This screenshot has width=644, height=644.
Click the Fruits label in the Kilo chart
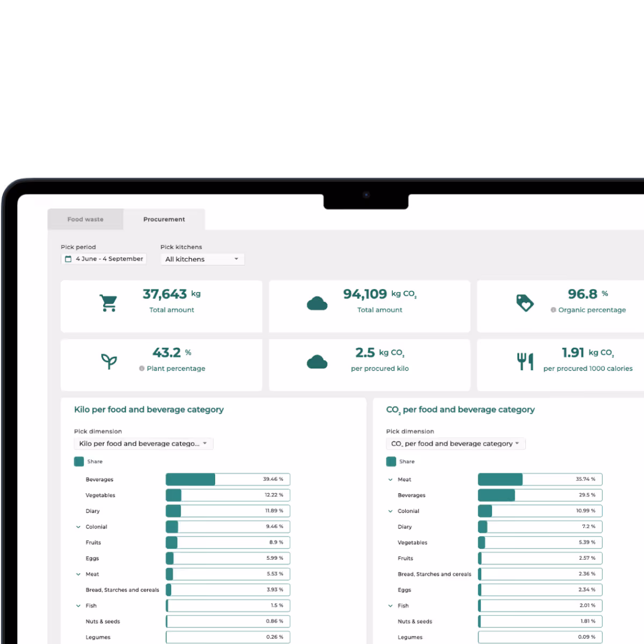point(93,543)
